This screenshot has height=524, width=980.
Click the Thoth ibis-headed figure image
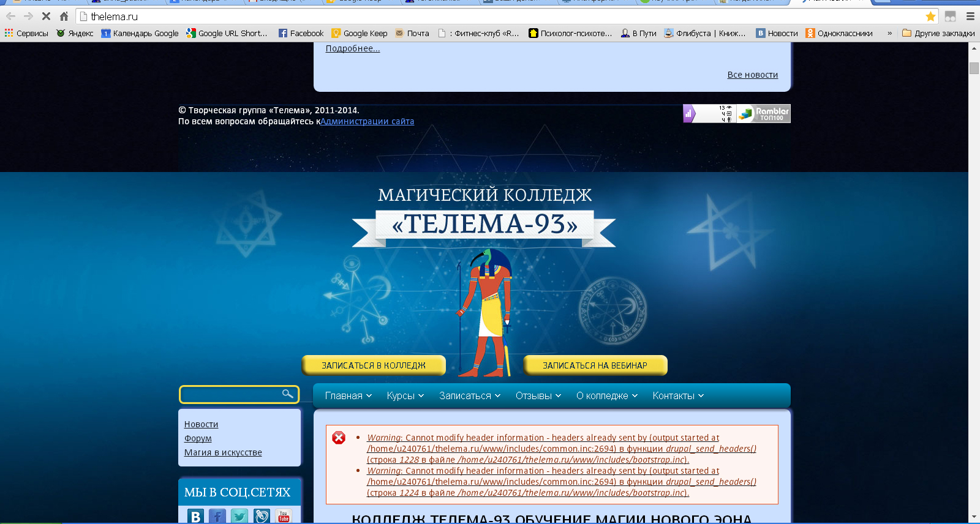click(x=484, y=312)
